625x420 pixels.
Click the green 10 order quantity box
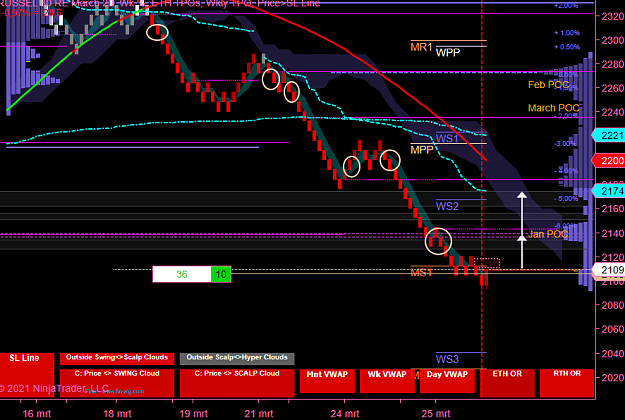click(221, 274)
